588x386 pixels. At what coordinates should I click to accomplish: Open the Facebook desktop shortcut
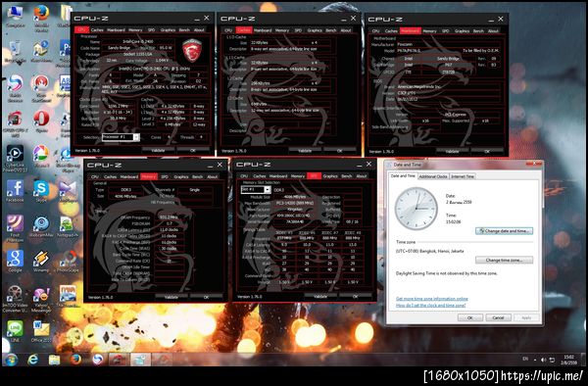click(x=15, y=191)
